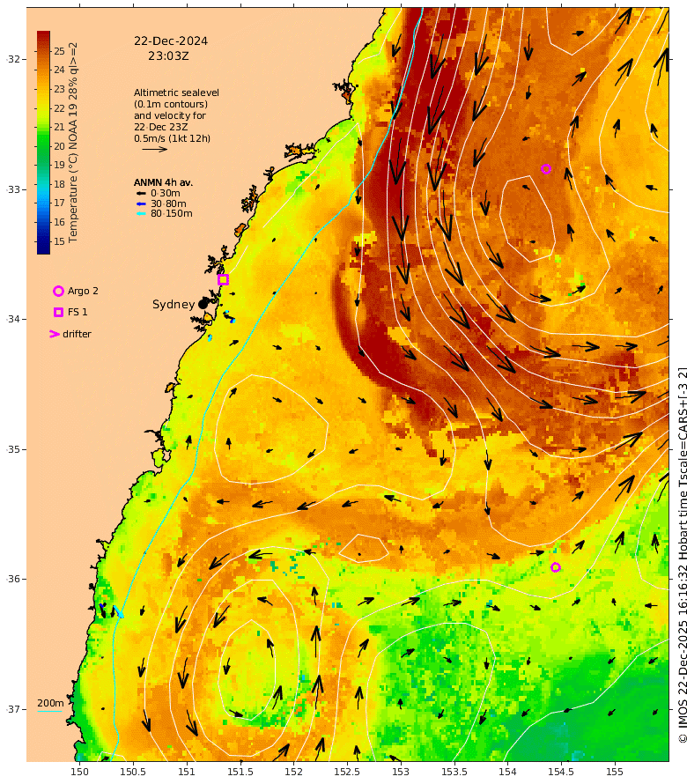Click the Argo circle marker near 36°S
The image size is (687, 784).
click(x=556, y=567)
